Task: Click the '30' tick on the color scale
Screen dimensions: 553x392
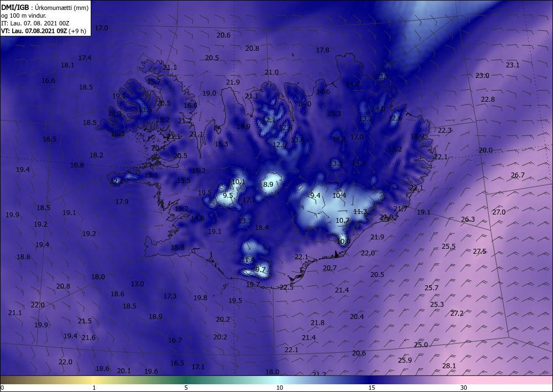Action: tap(463, 388)
